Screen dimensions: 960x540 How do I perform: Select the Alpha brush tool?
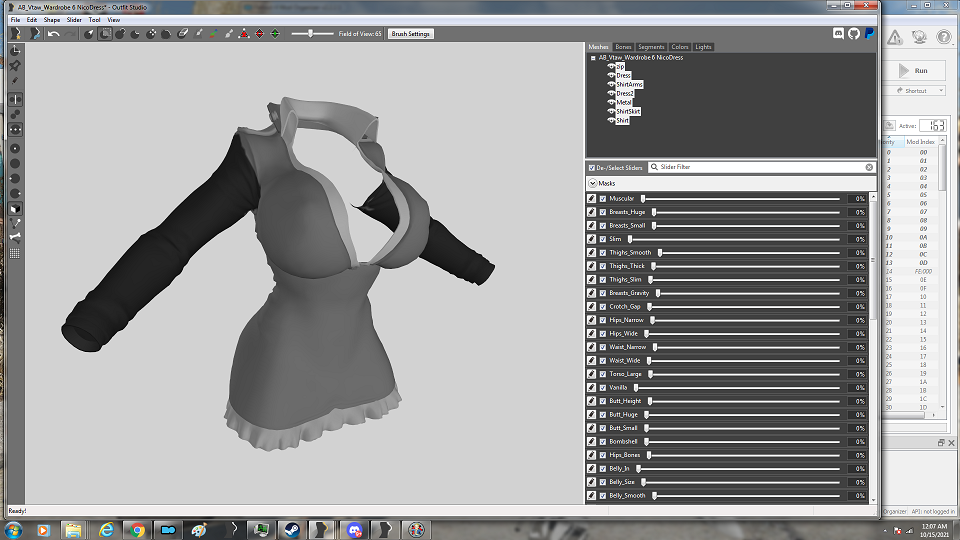229,34
